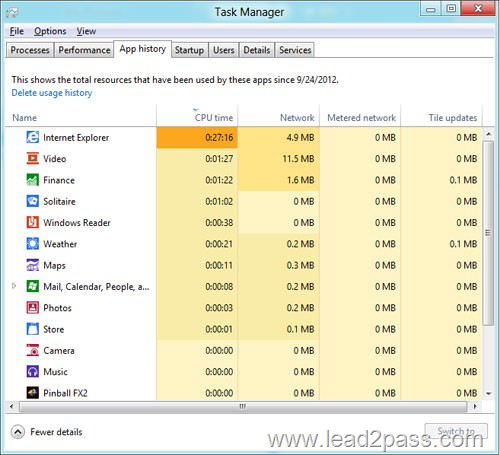500x455 pixels.
Task: Expand the Mail, Calendar, People group
Action: pos(14,286)
